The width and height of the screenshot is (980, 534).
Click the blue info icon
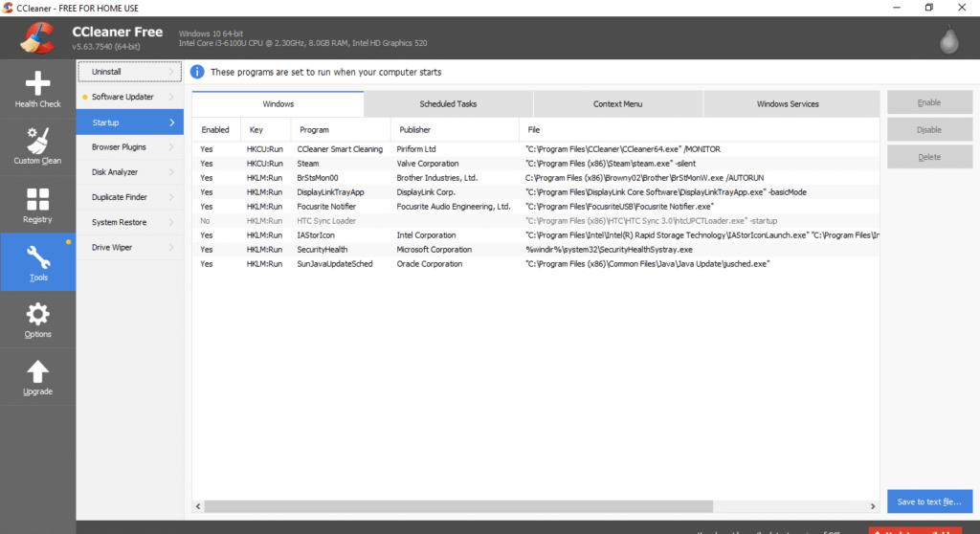197,72
